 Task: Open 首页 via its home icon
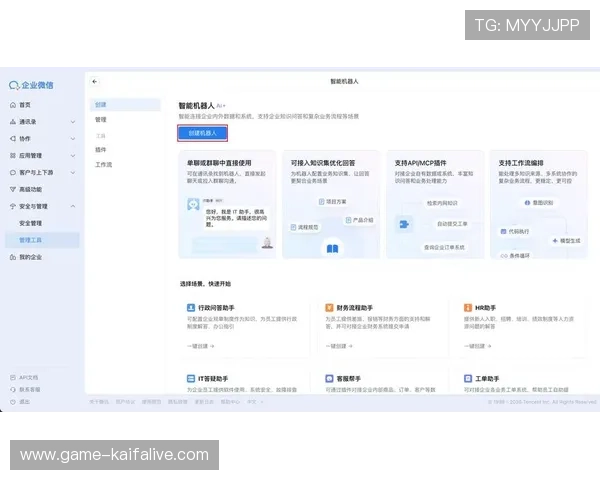click(13, 105)
